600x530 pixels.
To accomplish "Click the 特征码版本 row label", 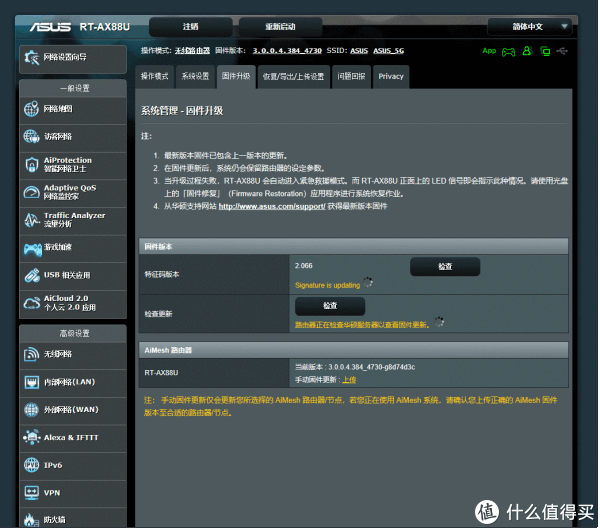I will [x=162, y=275].
